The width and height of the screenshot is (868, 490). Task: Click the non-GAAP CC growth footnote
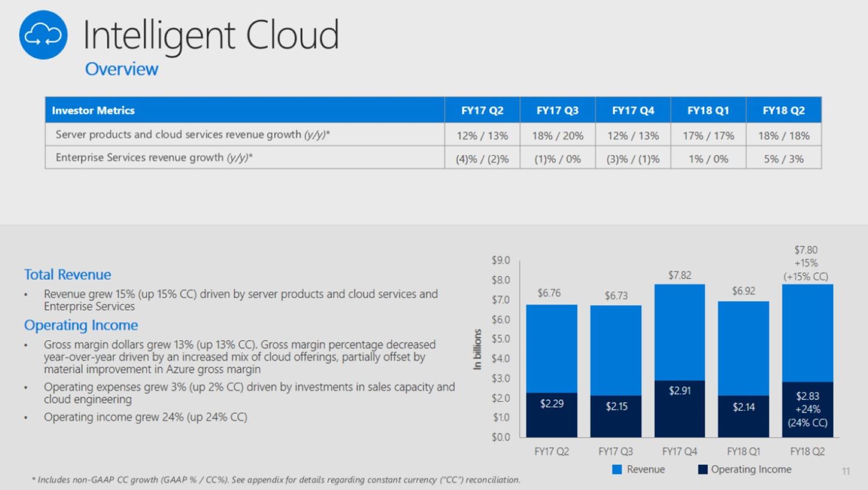click(x=276, y=480)
